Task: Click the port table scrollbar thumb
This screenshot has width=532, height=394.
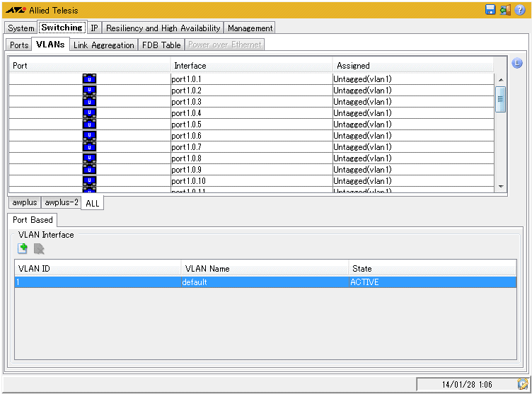Action: [x=500, y=99]
